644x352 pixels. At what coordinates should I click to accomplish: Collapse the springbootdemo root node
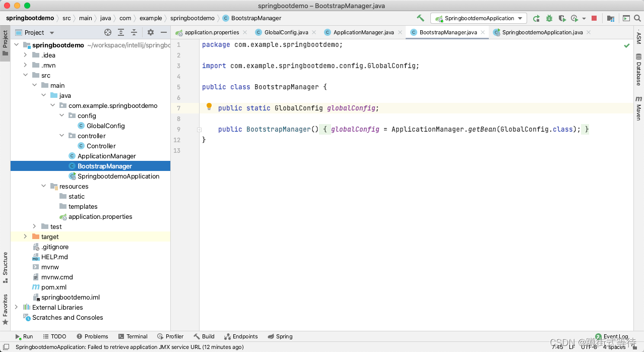point(17,45)
